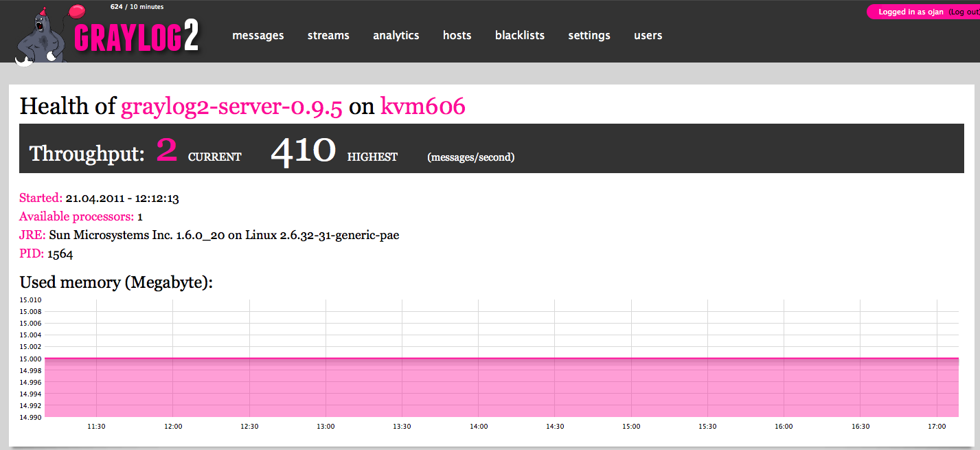Open the analytics section

pyautogui.click(x=396, y=36)
